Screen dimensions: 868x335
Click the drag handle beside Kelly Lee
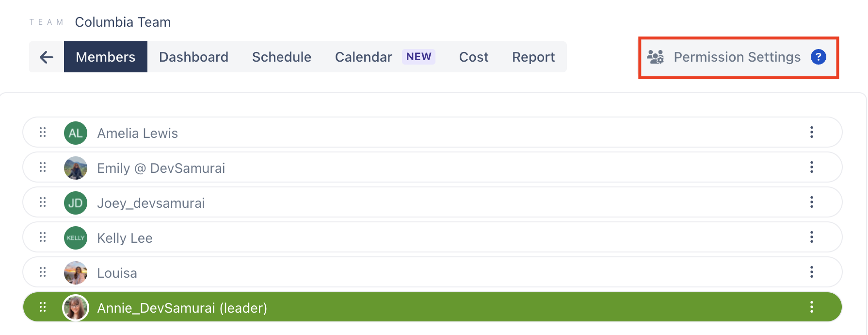(43, 237)
